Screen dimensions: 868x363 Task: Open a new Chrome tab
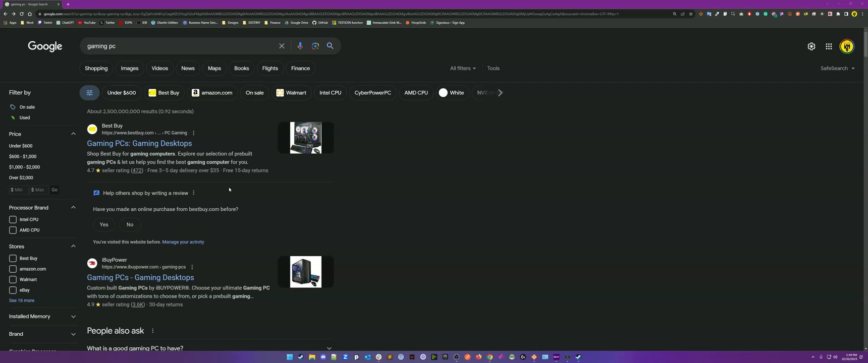pyautogui.click(x=68, y=4)
